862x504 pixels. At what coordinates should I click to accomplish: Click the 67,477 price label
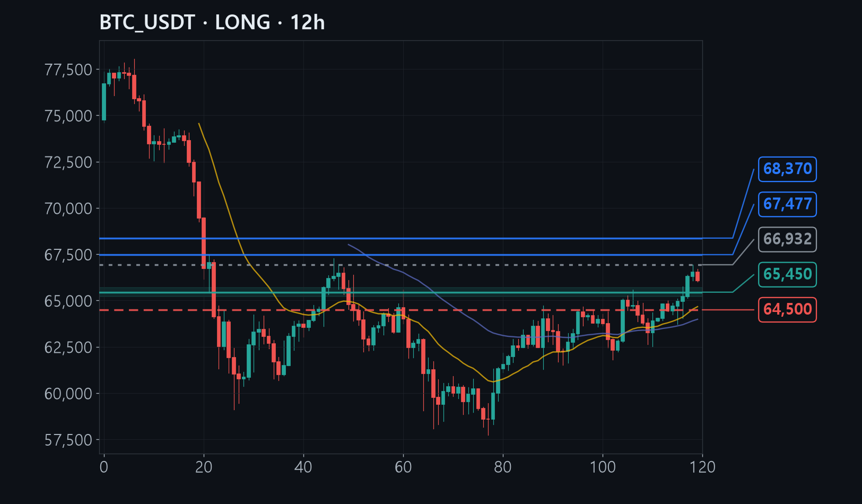point(787,204)
